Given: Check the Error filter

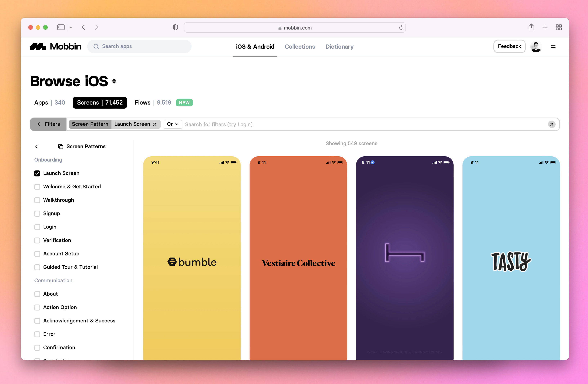Looking at the screenshot, I should pos(37,334).
